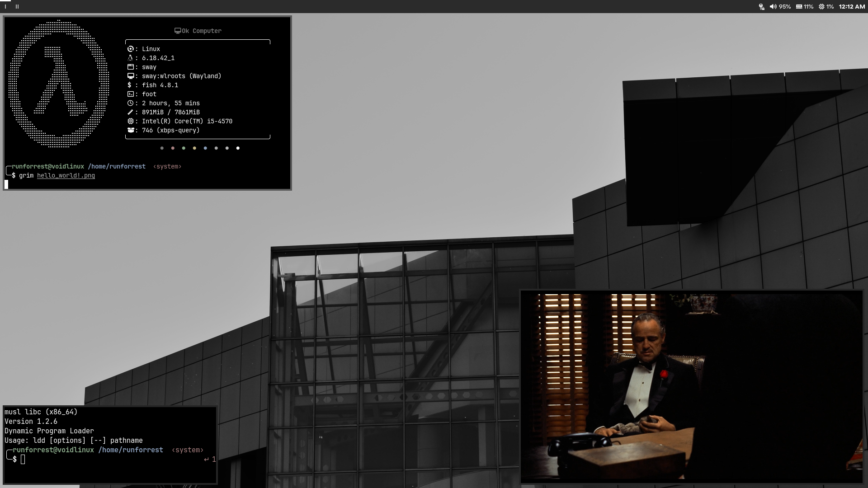Click the 11% memory usage text
This screenshot has width=868, height=488.
(x=809, y=7)
